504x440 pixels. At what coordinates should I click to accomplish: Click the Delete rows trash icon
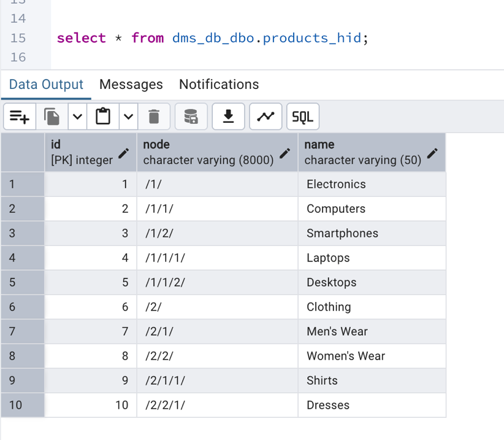(154, 117)
